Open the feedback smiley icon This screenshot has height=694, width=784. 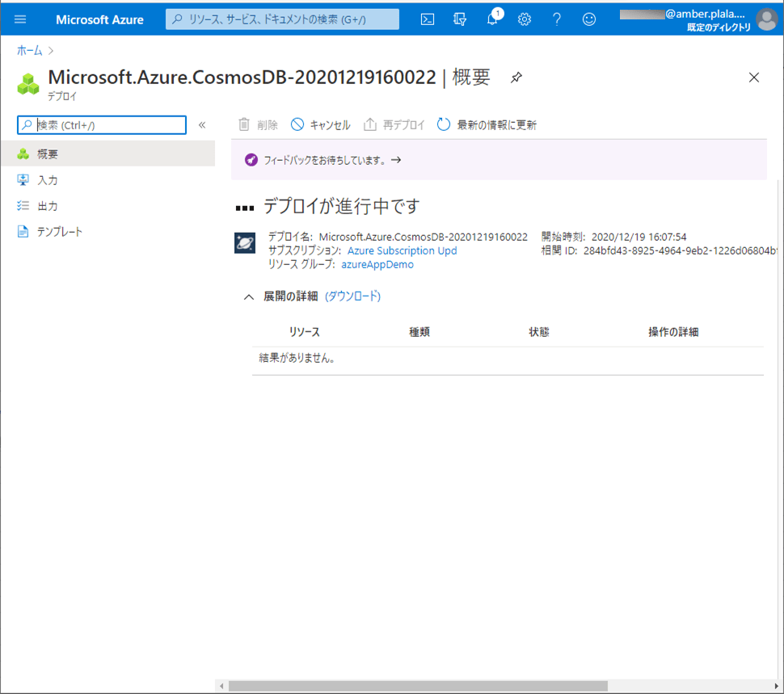click(x=589, y=19)
